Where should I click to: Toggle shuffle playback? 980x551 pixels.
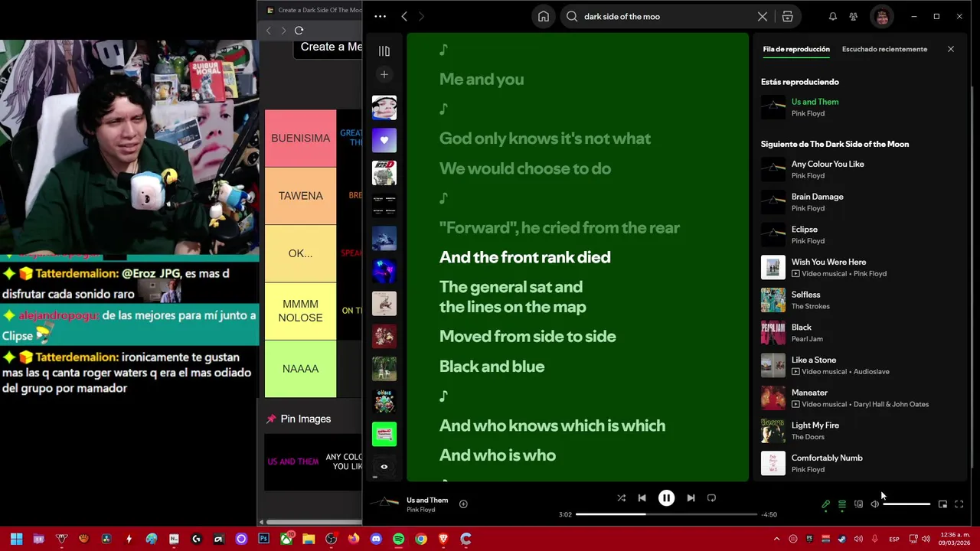pyautogui.click(x=621, y=497)
